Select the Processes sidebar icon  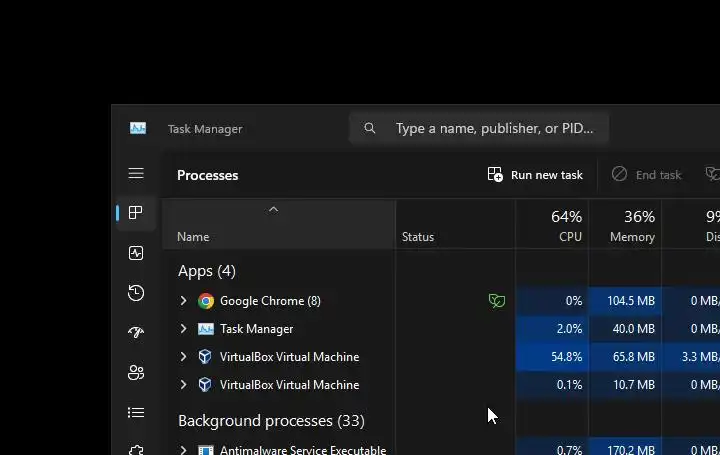[136, 213]
